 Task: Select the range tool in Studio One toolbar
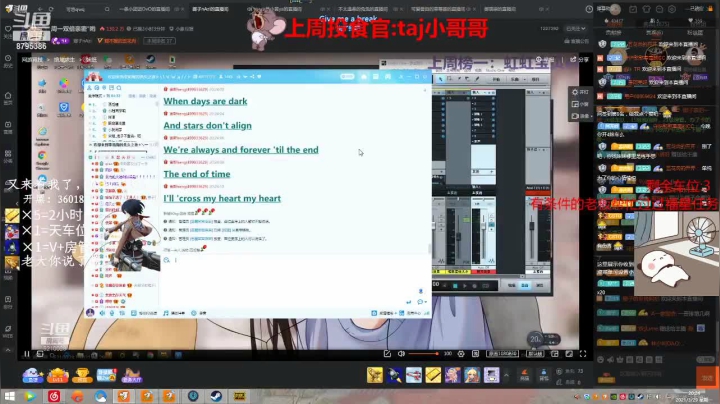(x=449, y=79)
